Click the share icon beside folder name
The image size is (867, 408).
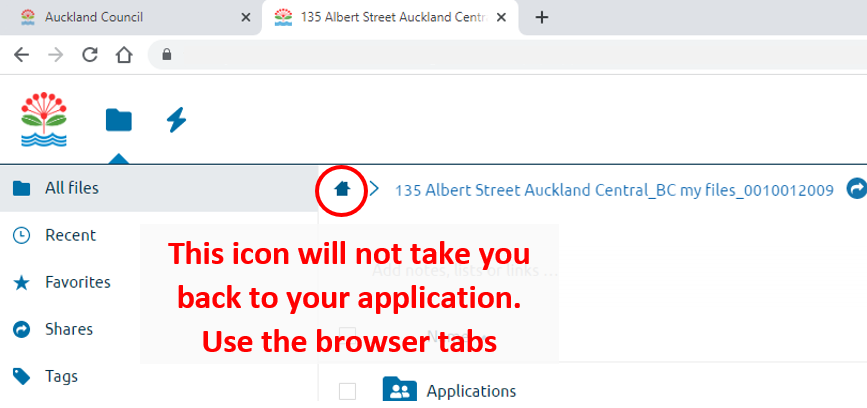tap(856, 188)
